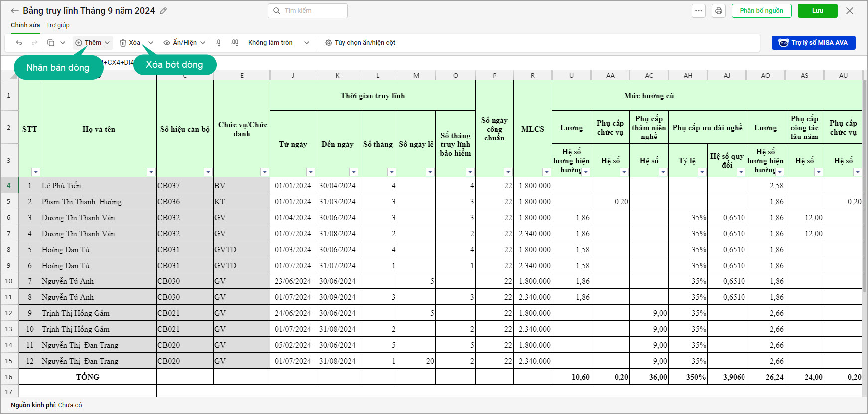Screen dimensions: 868x414
Task: Click the decrease decimal places icon
Action: pyautogui.click(x=219, y=43)
